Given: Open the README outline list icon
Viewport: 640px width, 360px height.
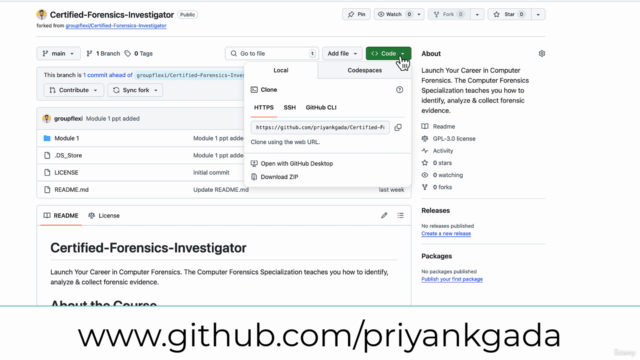Looking at the screenshot, I should coord(400,216).
